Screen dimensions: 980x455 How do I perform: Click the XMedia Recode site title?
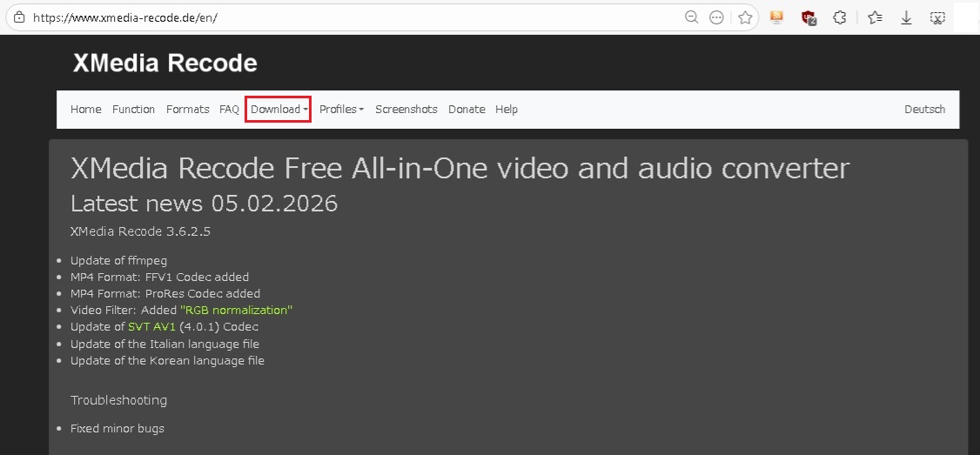[165, 64]
